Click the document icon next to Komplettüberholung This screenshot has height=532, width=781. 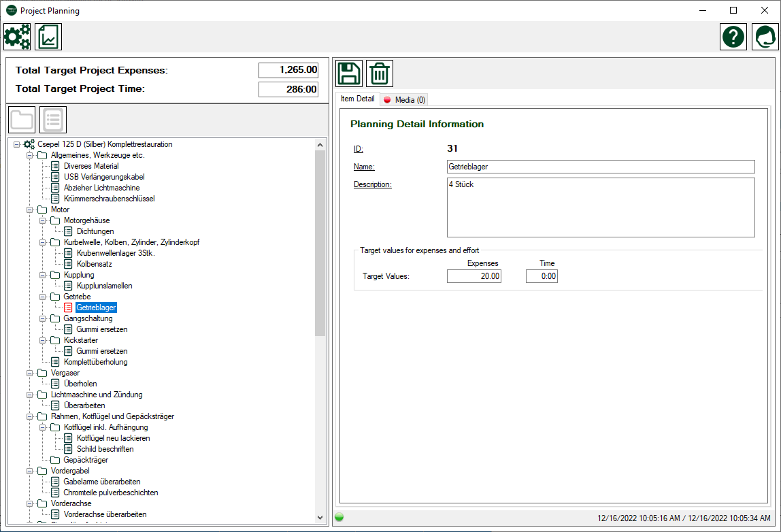pos(55,362)
